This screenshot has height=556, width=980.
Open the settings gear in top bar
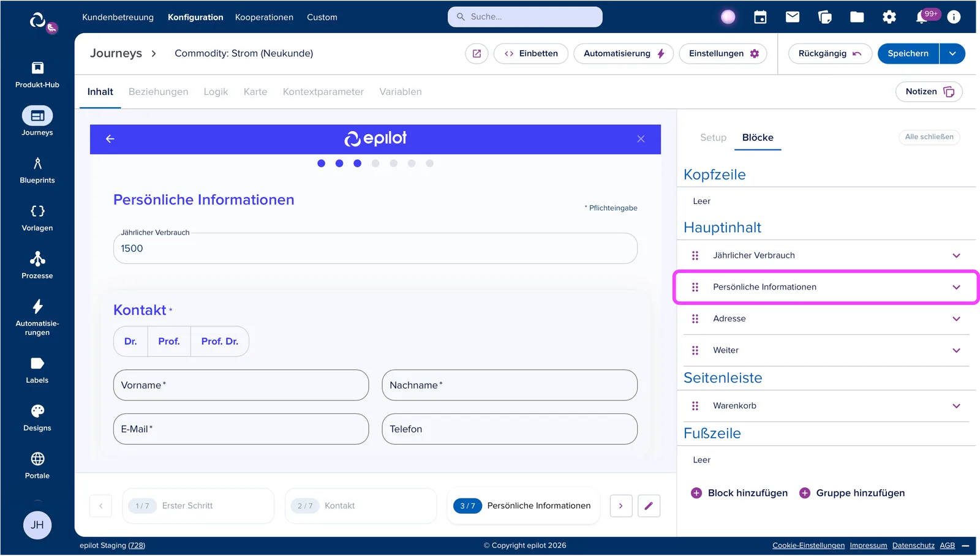coord(889,17)
